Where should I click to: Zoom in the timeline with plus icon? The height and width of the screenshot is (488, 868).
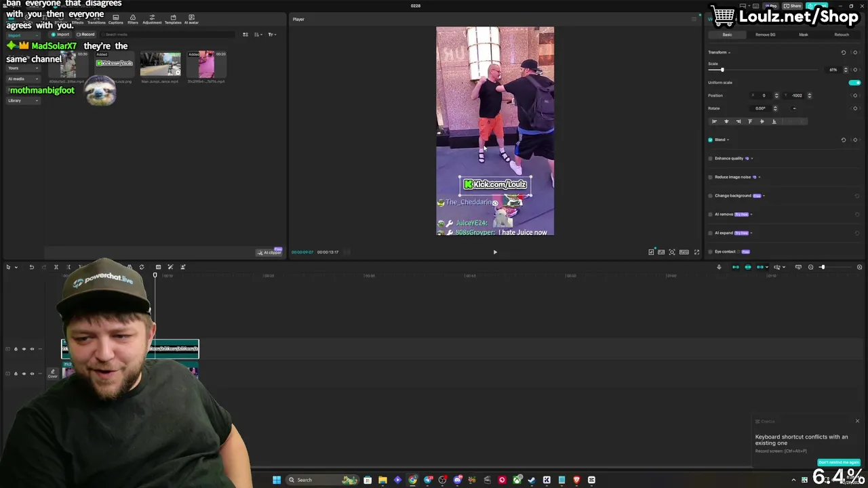pyautogui.click(x=859, y=267)
